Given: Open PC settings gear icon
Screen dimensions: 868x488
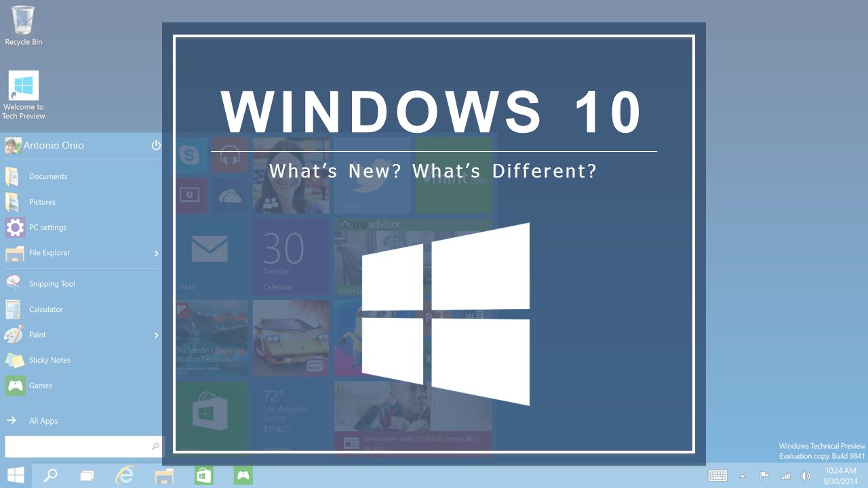Looking at the screenshot, I should [x=14, y=227].
